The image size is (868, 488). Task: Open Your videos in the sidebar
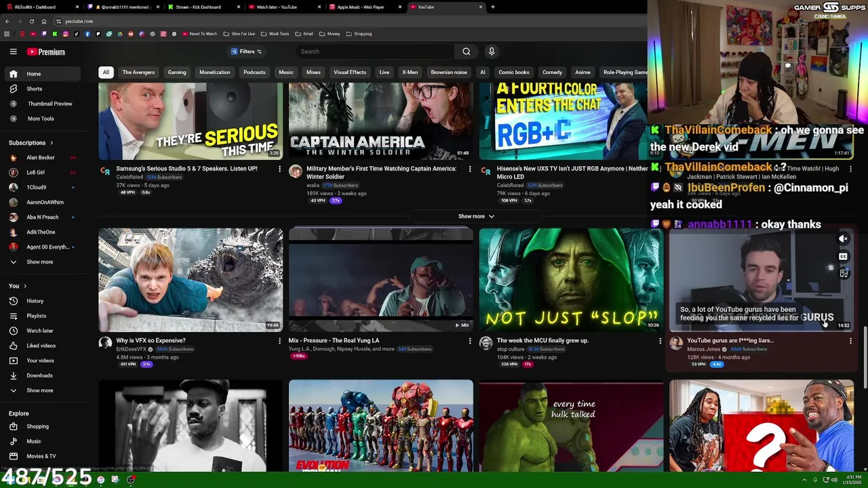pos(40,361)
